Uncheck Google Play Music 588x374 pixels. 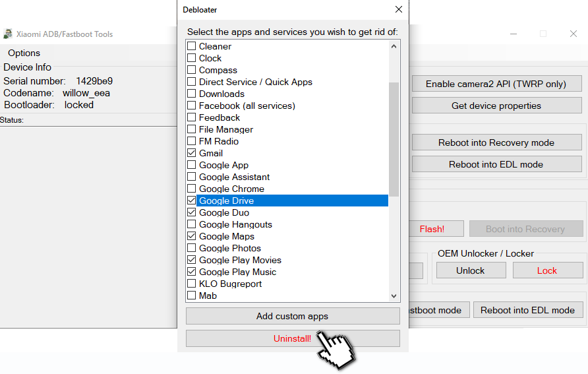[191, 272]
